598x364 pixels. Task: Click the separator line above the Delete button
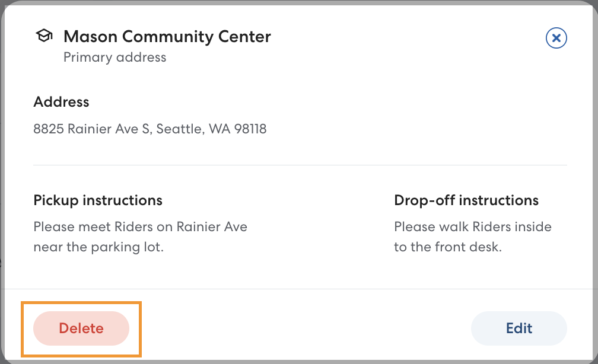(x=300, y=289)
